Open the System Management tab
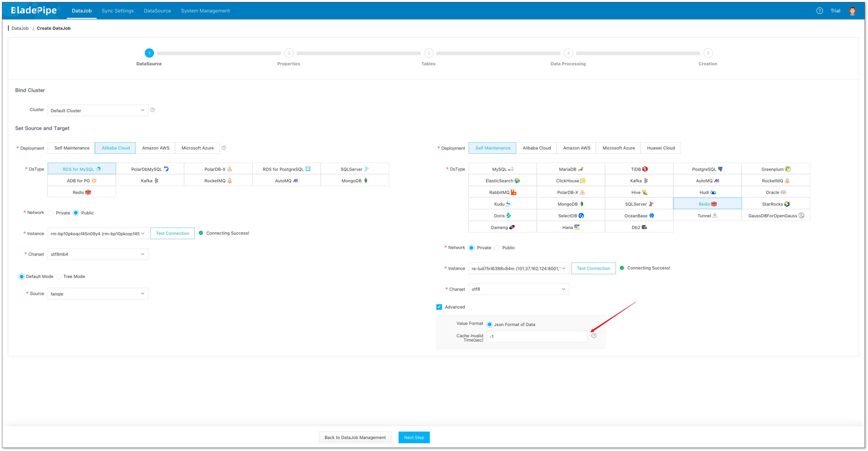The width and height of the screenshot is (868, 451). [205, 11]
